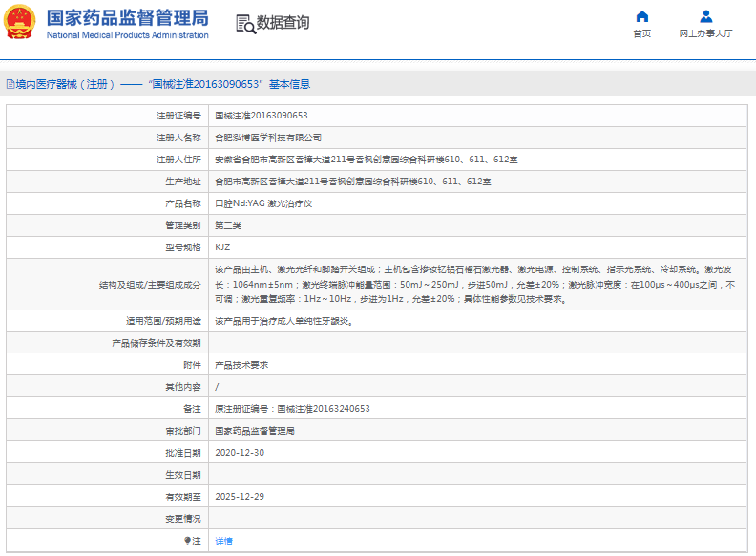
Task: Open the 网上办事大厅 text label
Action: click(705, 33)
